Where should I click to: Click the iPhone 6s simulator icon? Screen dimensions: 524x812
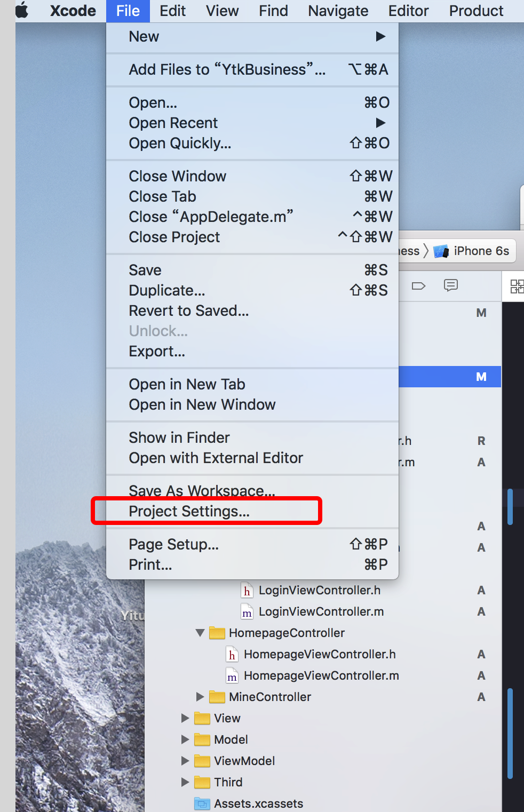[441, 251]
